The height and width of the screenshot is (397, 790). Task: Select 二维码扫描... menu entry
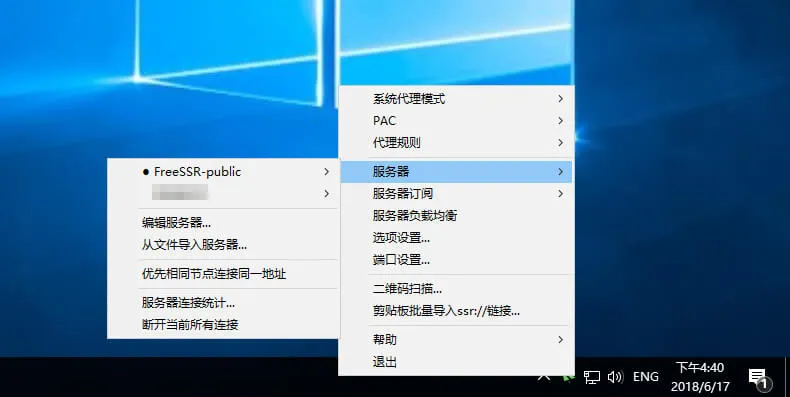(456, 289)
